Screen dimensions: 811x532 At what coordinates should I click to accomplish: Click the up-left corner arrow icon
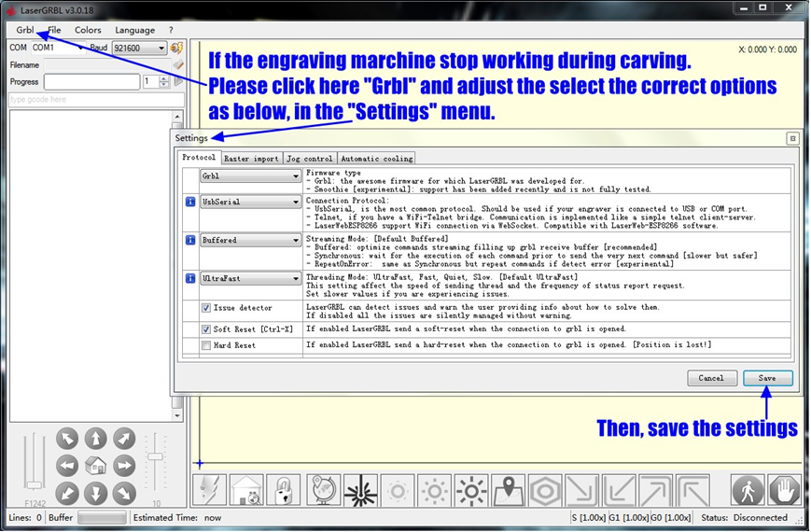693,490
